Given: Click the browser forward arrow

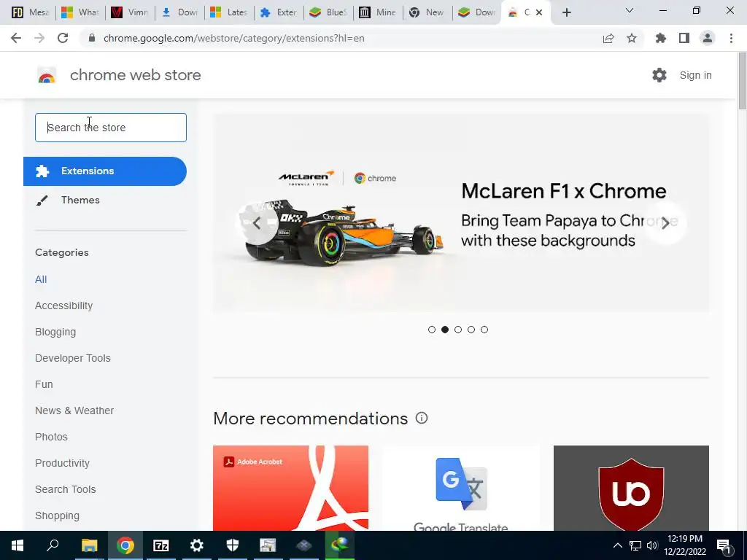Looking at the screenshot, I should tap(39, 38).
